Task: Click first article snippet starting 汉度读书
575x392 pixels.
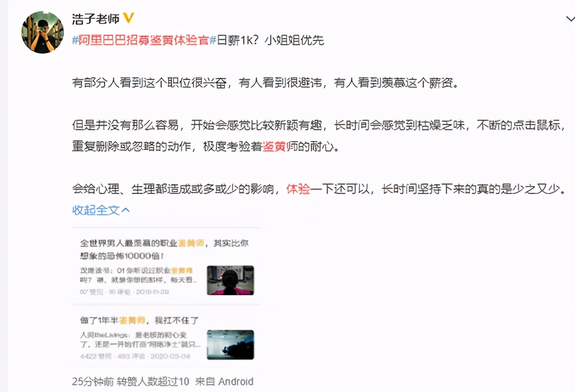Action: 139,275
